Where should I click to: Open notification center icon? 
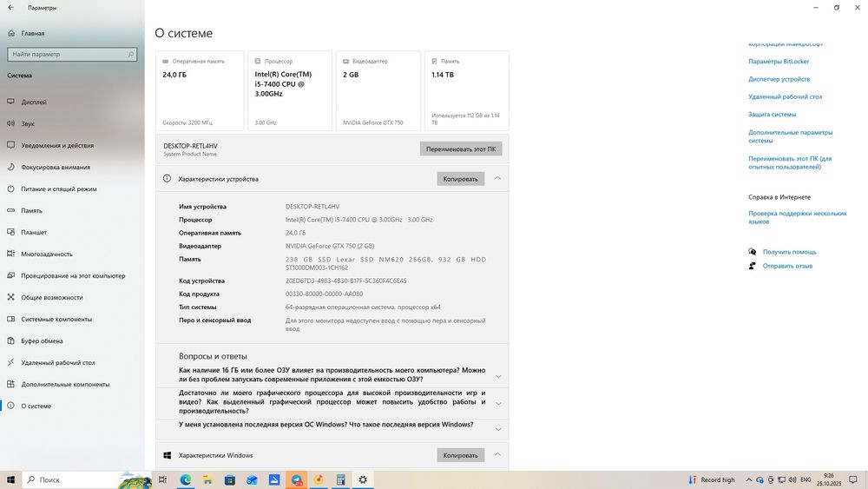[853, 479]
